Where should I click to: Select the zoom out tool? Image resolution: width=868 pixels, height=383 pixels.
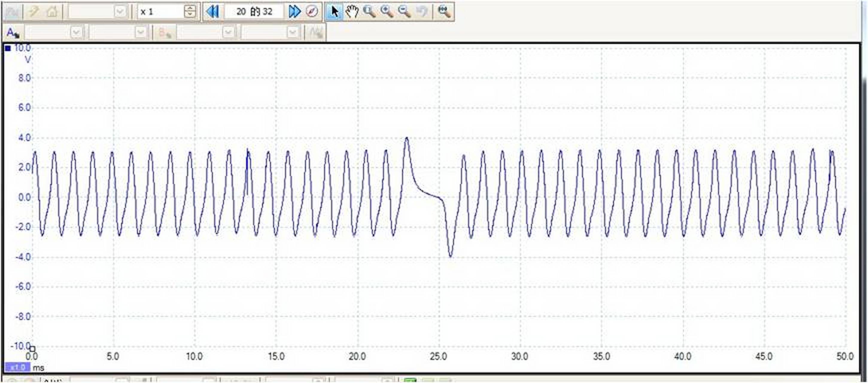point(404,12)
